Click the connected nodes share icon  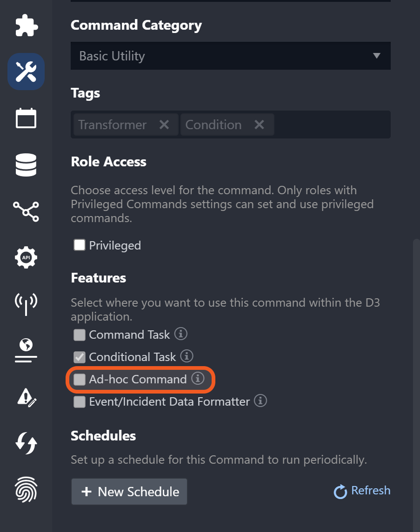click(26, 211)
